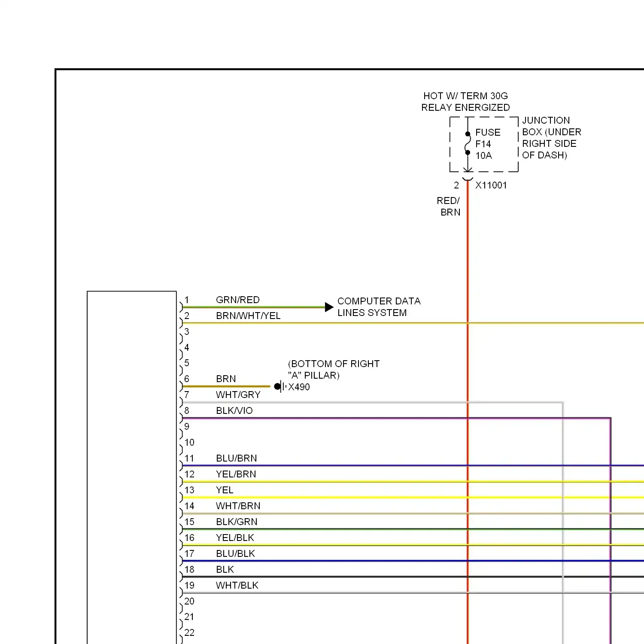Select the FUSE F14 10A label
Screen dimensions: 644x644
(488, 144)
